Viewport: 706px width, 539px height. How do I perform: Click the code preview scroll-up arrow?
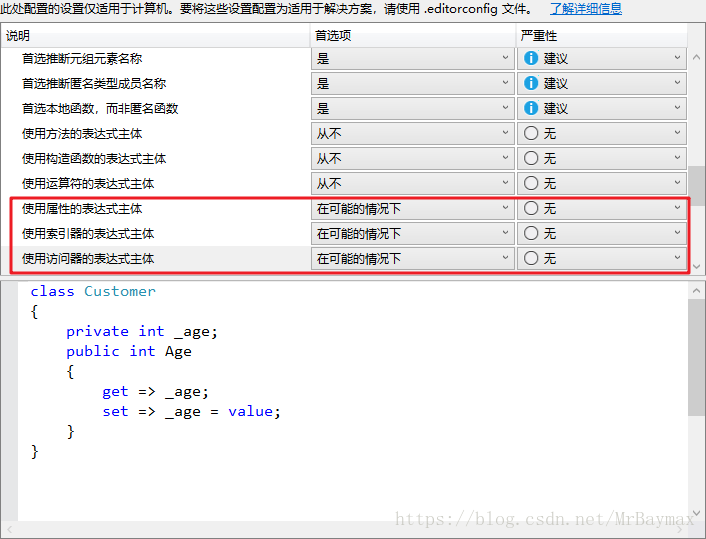click(x=697, y=291)
